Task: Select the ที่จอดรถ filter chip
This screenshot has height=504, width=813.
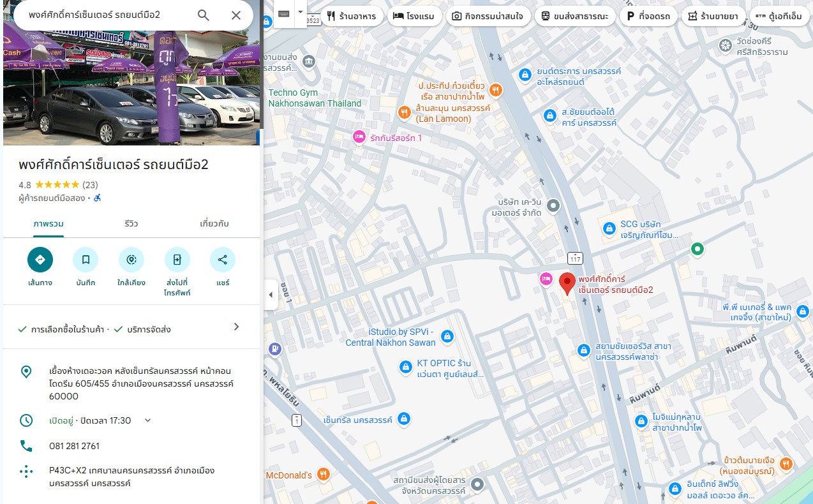Action: [648, 16]
